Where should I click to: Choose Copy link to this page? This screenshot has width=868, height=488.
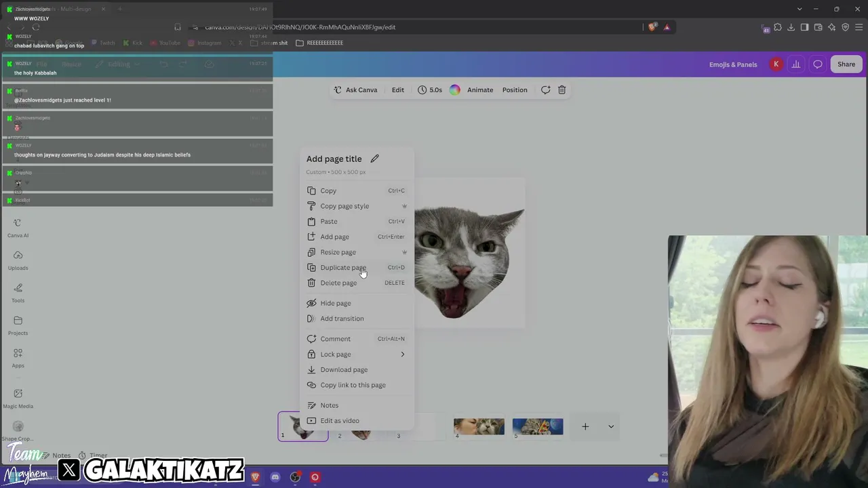[x=357, y=385]
